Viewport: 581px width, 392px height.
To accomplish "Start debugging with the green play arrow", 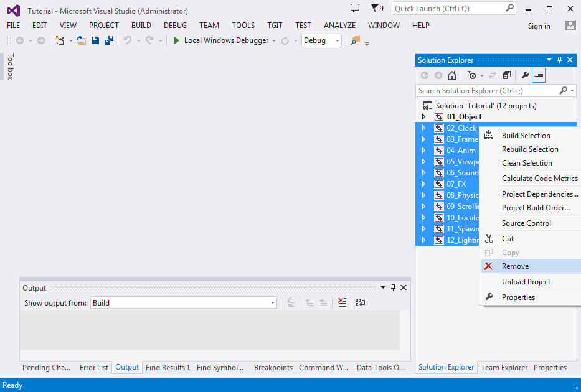I will [177, 40].
